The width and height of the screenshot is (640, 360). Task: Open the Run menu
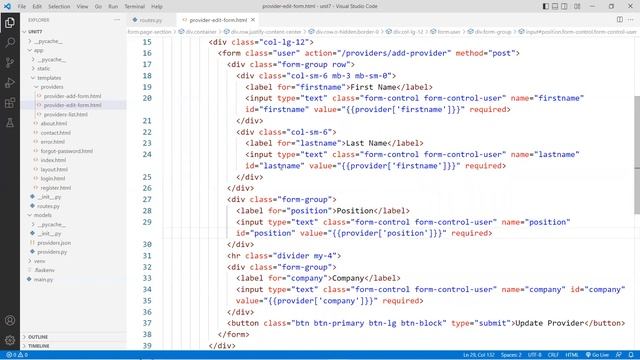coord(113,7)
